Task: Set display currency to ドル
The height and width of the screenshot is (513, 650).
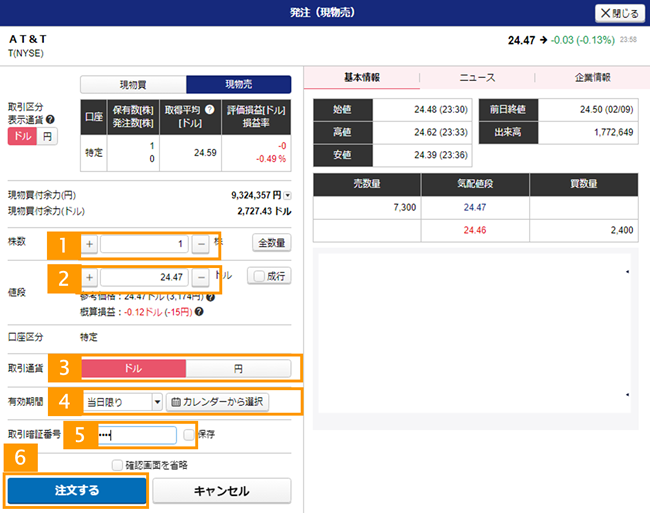Action: 22,136
